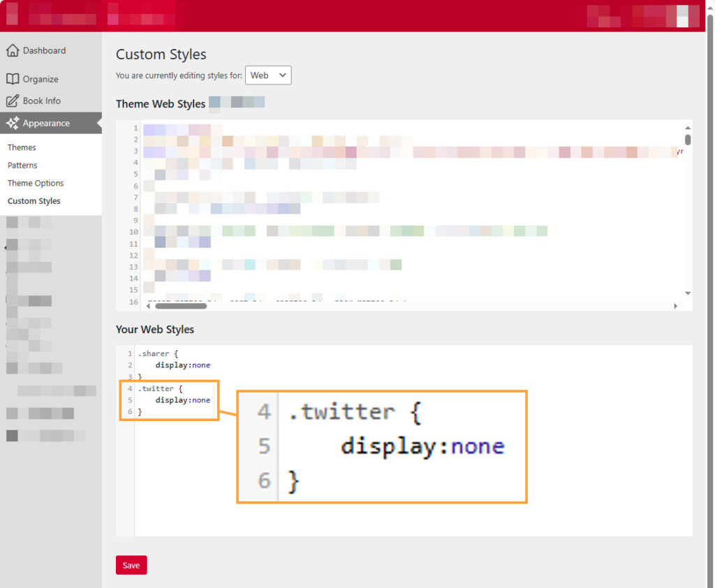Click the right arrow of the horizontal scrollbar
The image size is (715, 588).
pos(675,305)
